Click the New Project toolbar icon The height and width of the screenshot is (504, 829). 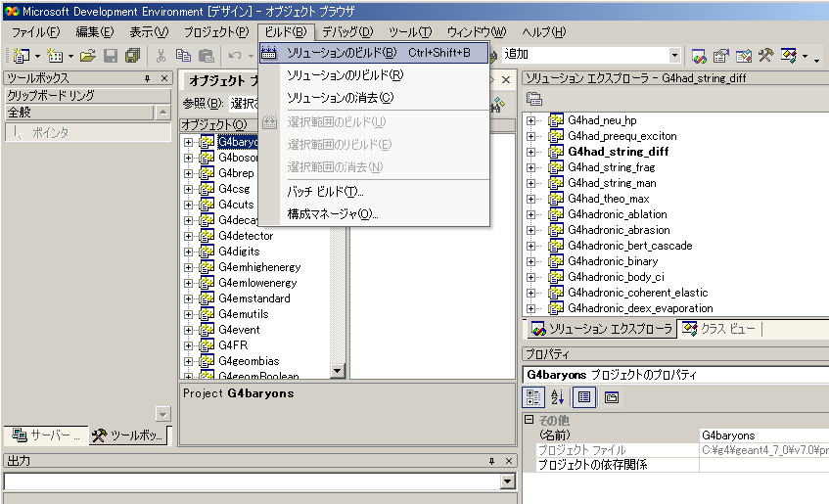click(x=22, y=55)
